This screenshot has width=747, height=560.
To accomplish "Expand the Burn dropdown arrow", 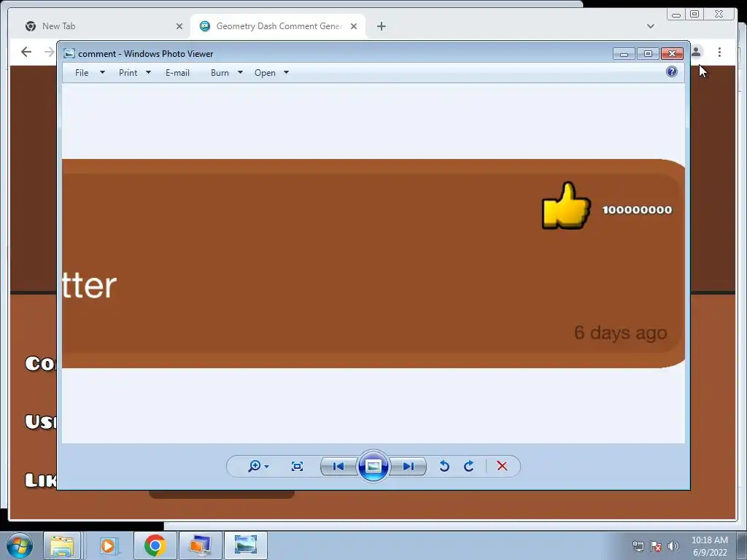I will pos(240,72).
